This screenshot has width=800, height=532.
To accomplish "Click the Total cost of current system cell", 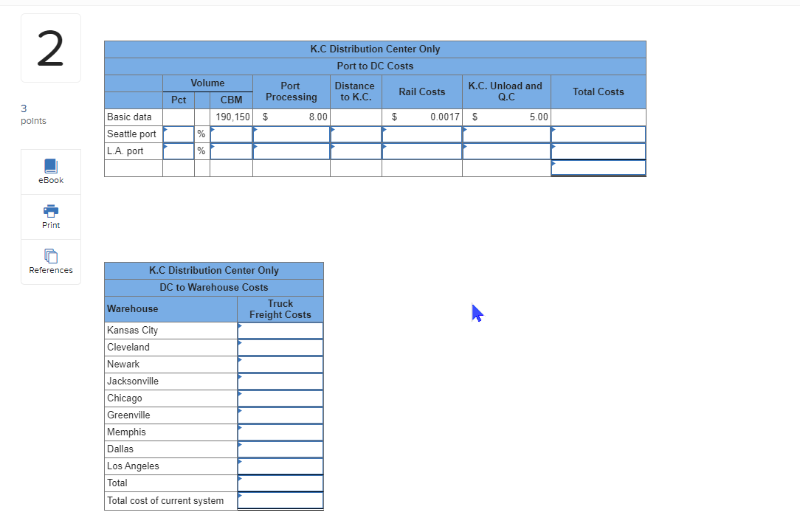I will (x=280, y=500).
